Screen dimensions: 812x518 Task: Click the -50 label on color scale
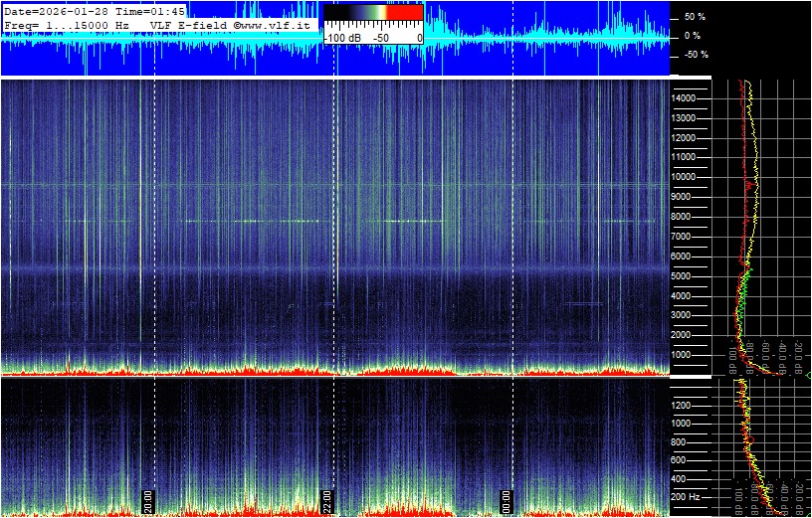click(380, 38)
